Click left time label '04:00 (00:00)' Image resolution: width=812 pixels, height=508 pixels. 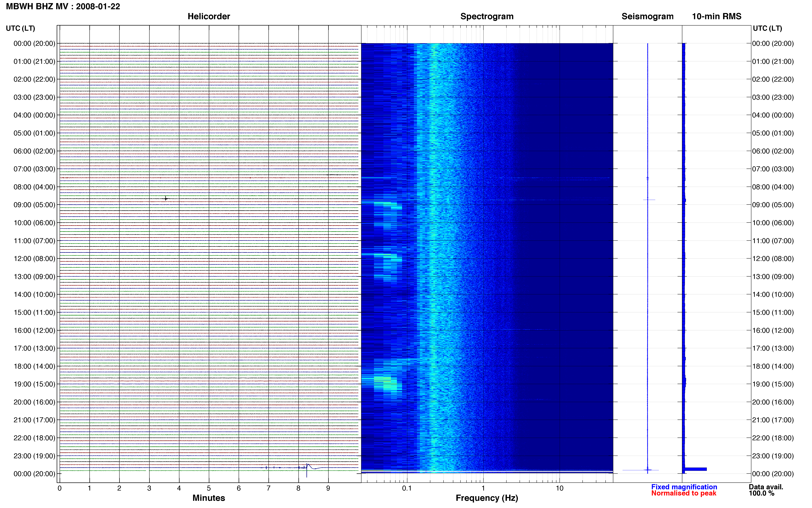coord(34,115)
